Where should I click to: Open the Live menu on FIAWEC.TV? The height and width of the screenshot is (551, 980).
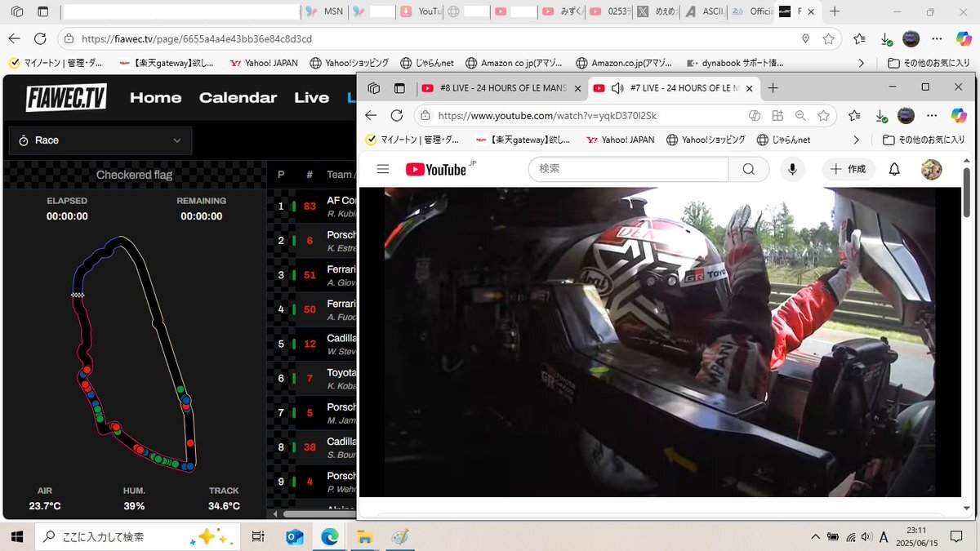(x=311, y=97)
